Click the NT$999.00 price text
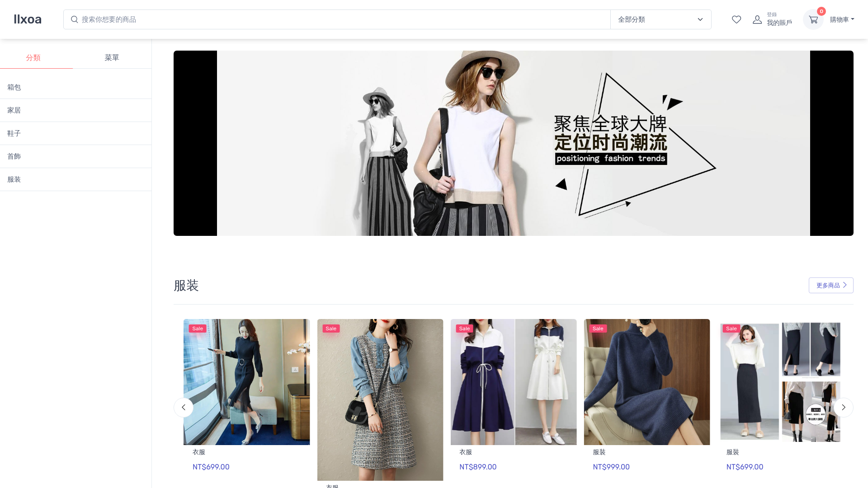The image size is (868, 488). 611,467
